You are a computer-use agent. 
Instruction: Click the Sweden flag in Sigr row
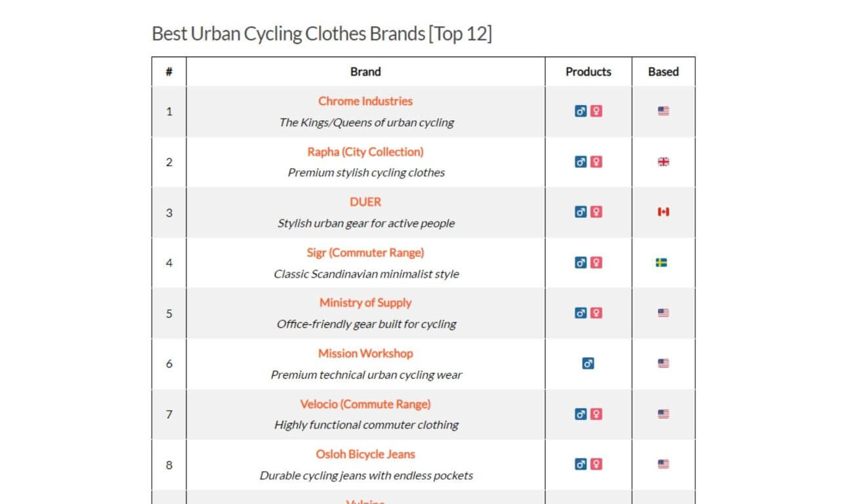[661, 262]
